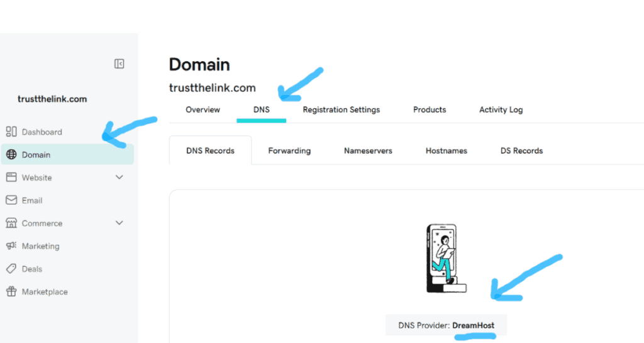Click the Domain globe icon
Image resolution: width=644 pixels, height=343 pixels.
pos(11,154)
